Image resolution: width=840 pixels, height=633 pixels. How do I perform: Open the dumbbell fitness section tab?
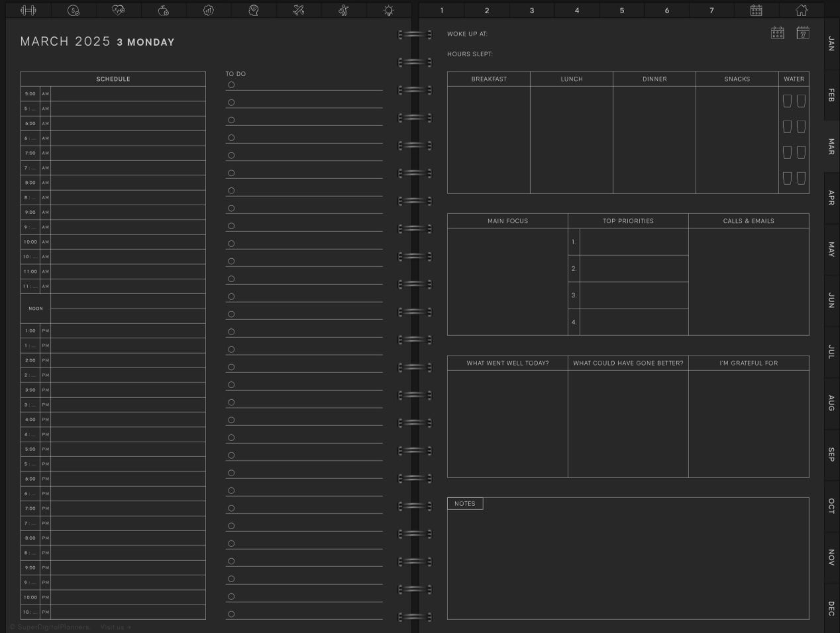coord(28,11)
